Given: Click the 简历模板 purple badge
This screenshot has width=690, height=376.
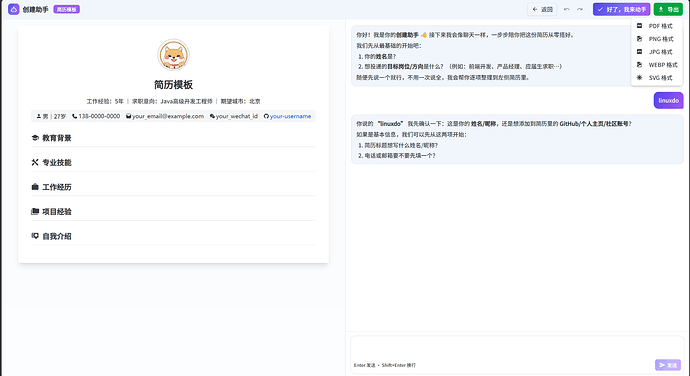Looking at the screenshot, I should 66,9.
